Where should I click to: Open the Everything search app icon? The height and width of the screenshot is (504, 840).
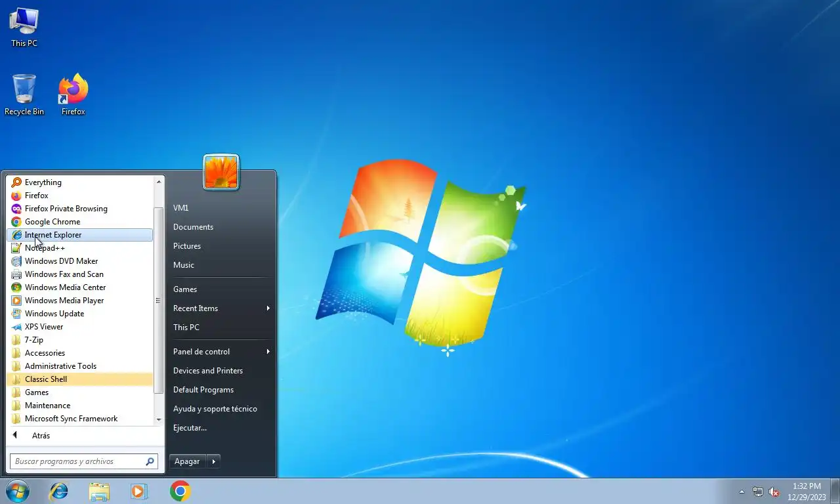pyautogui.click(x=16, y=182)
